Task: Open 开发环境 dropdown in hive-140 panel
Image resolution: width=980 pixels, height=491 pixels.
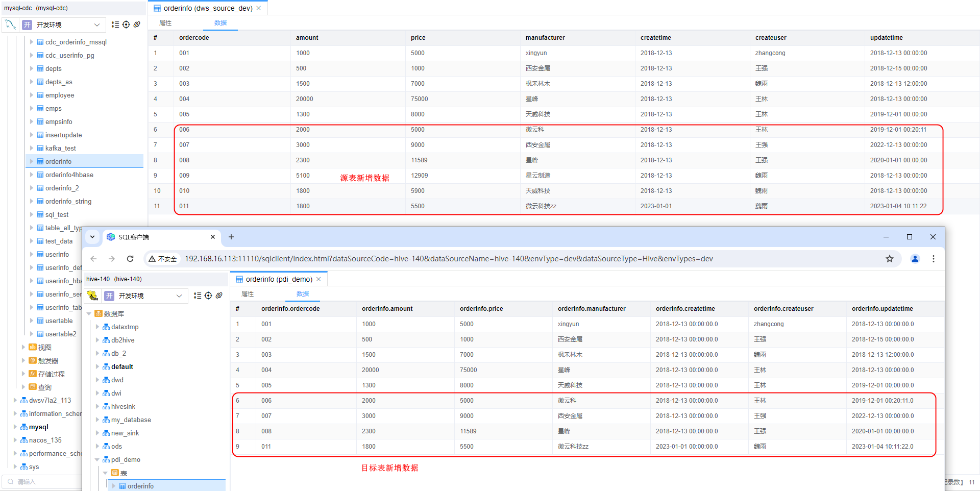Action: [179, 296]
